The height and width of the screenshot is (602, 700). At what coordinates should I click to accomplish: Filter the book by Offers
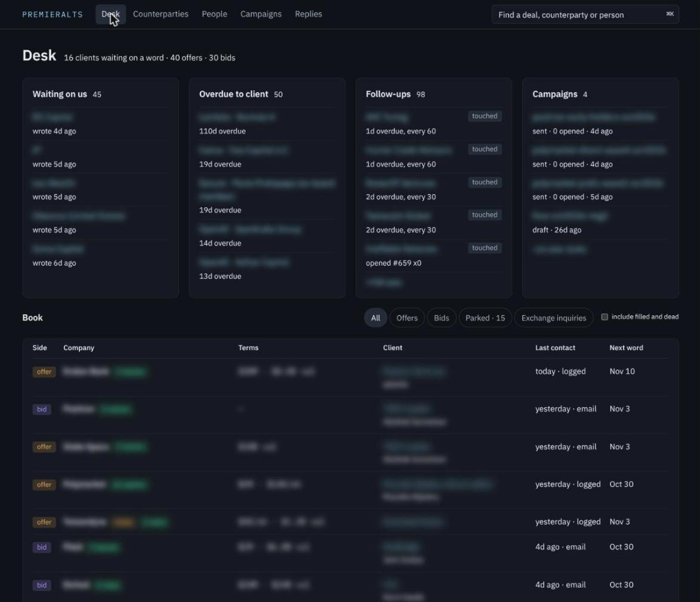pyautogui.click(x=407, y=318)
